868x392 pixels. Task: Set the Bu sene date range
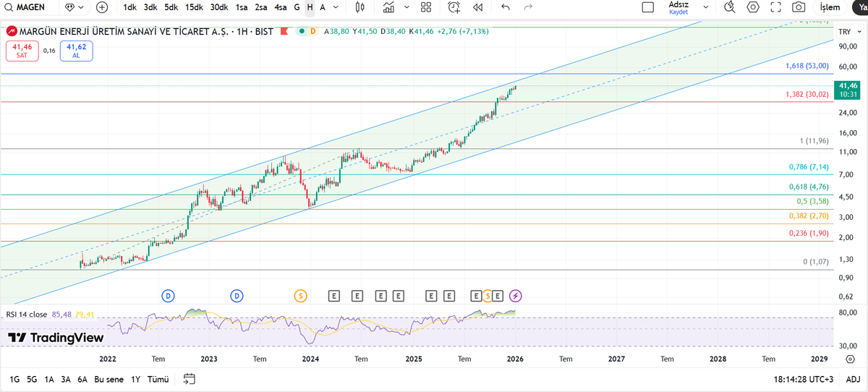[109, 379]
